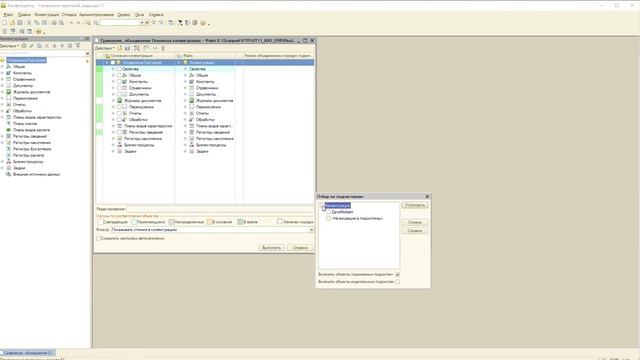The height and width of the screenshot is (360, 640).
Task: Switch to 'Сравнение, объединение' window tab at bottom
Action: click(27, 353)
